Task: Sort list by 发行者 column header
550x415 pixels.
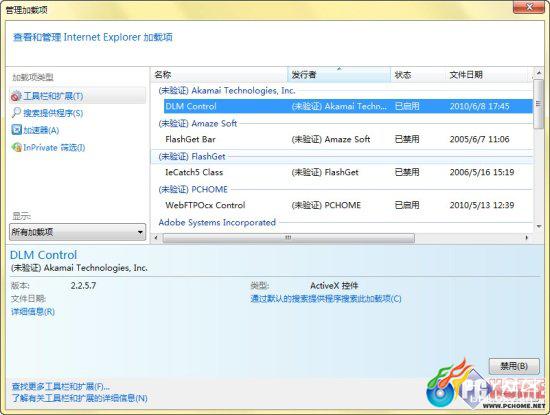Action: (x=339, y=74)
